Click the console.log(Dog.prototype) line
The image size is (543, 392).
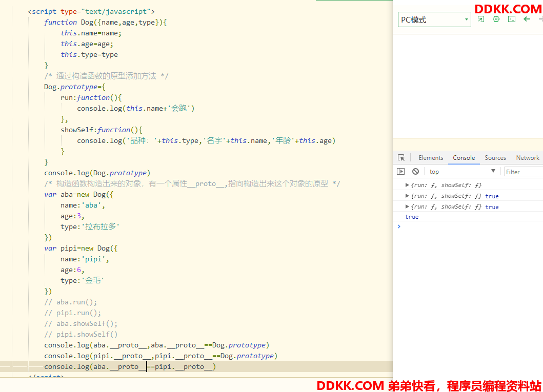(x=97, y=173)
